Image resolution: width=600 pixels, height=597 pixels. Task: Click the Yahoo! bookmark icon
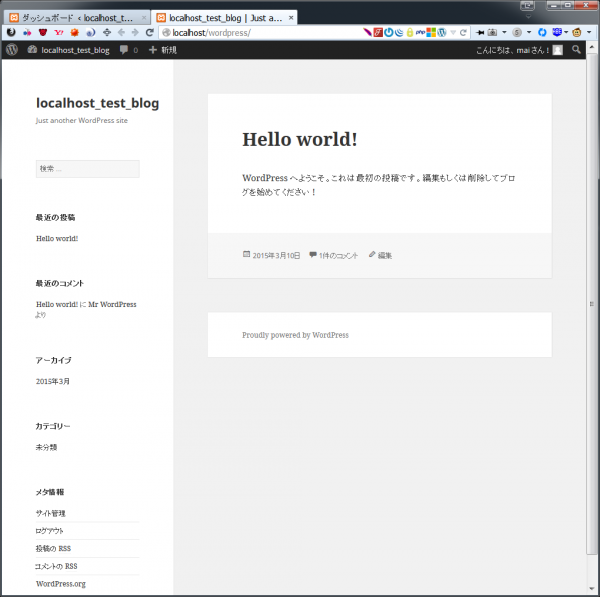tap(59, 33)
